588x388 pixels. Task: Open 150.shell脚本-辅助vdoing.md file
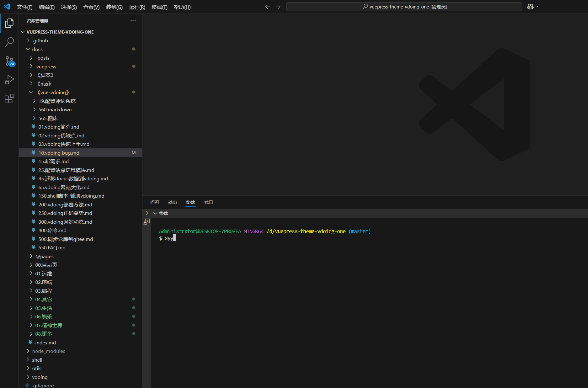(x=80, y=196)
